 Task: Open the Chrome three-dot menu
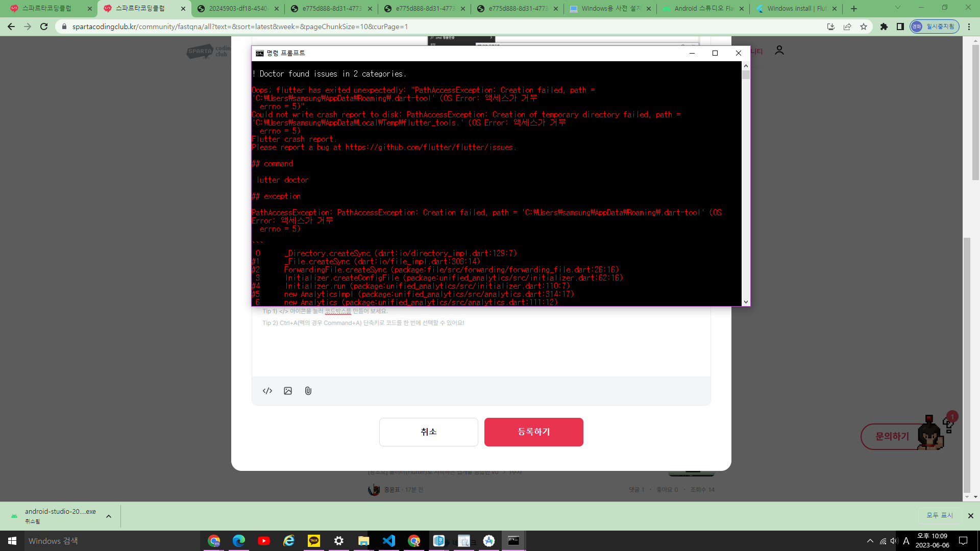(x=969, y=27)
